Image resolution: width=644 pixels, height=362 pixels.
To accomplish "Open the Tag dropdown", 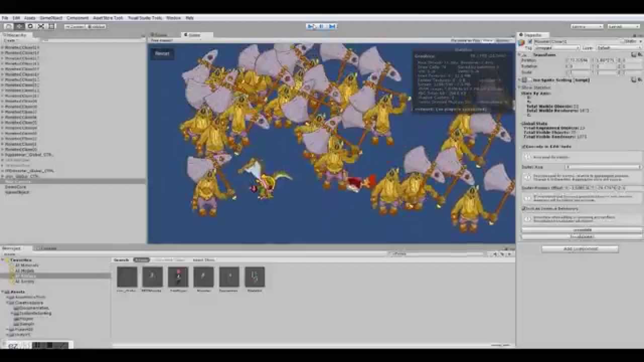I will click(x=556, y=48).
